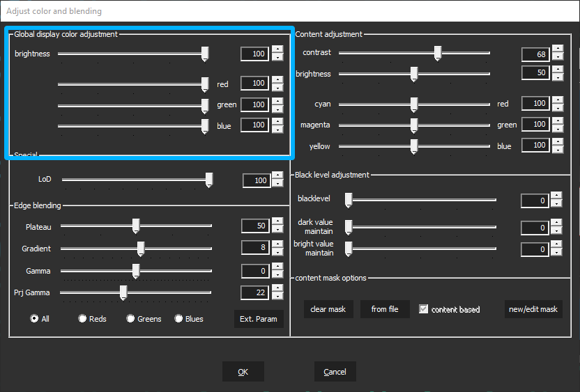Click the new/edit mask button
Screen dimensions: 580x392
[x=533, y=309]
